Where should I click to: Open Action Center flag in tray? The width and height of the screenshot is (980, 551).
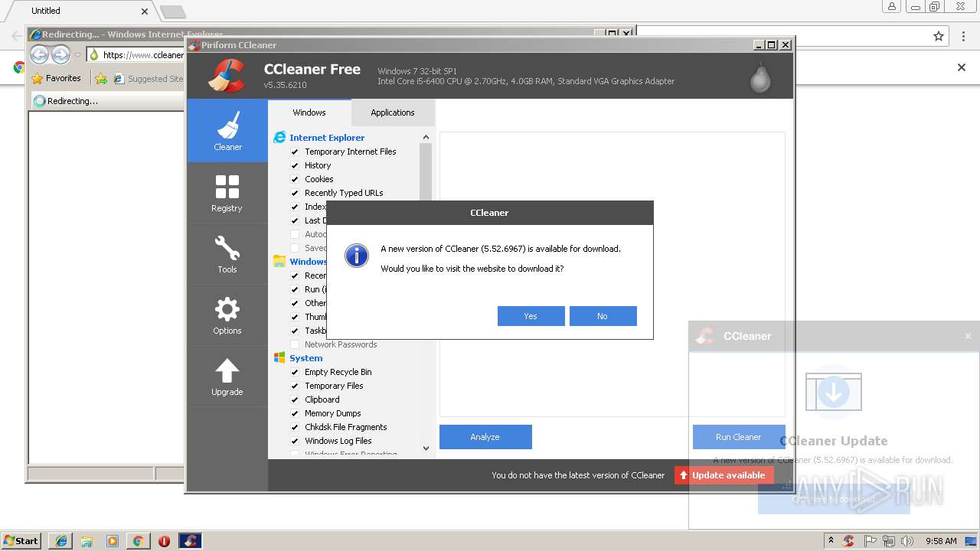point(870,541)
